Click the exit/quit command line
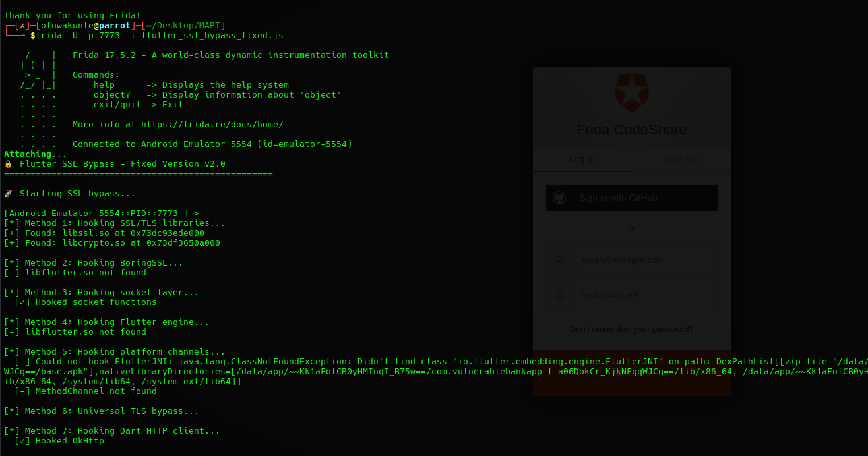This screenshot has height=456, width=868. coord(139,105)
